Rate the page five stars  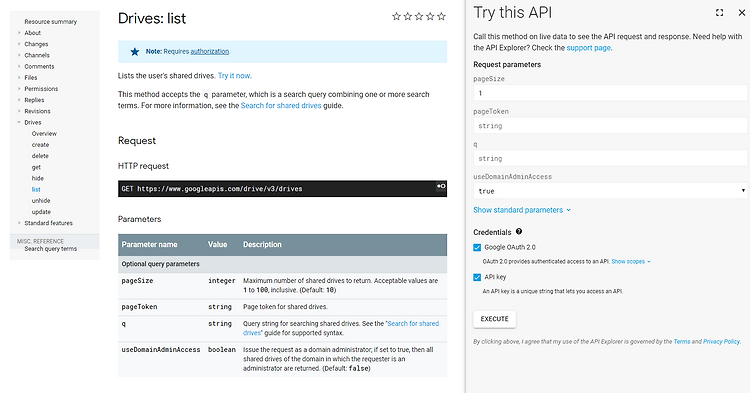(x=441, y=17)
